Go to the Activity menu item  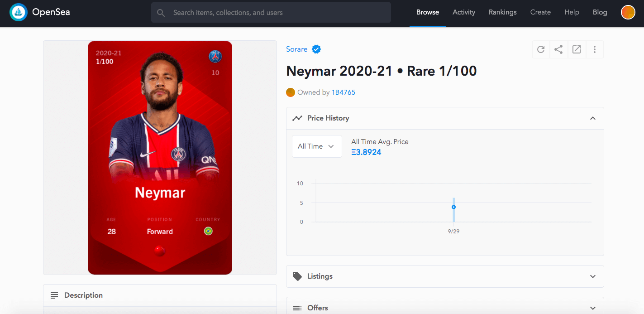pyautogui.click(x=464, y=12)
